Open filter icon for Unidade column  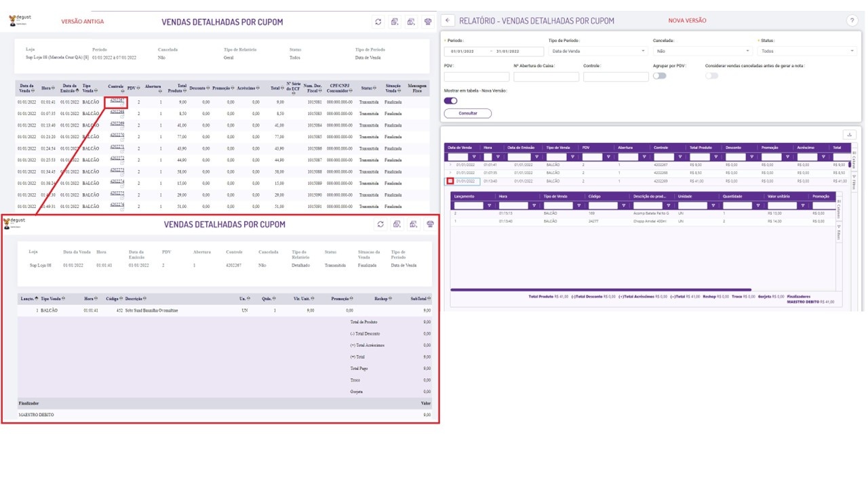[x=714, y=205]
